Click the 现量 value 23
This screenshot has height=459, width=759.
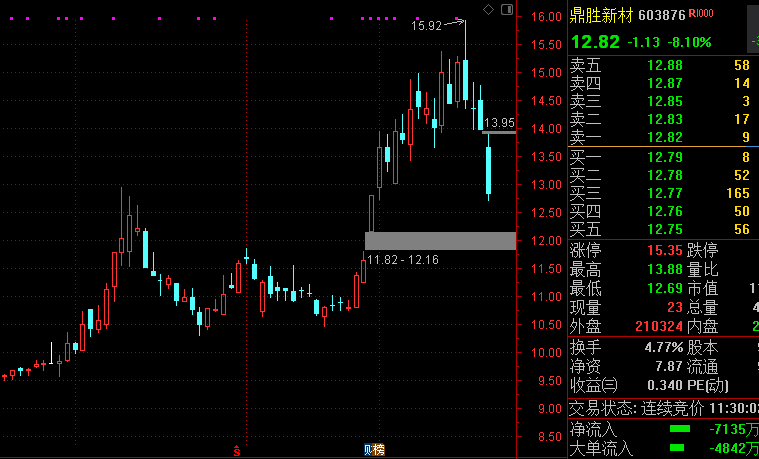(674, 307)
